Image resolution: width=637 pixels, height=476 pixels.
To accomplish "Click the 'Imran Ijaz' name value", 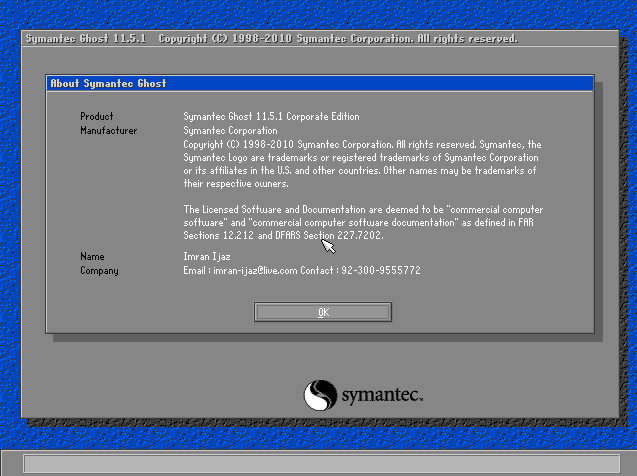I will (207, 256).
